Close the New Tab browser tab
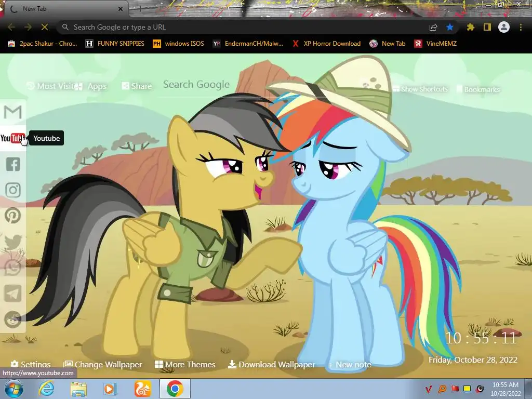Viewport: 532px width, 399px height. pos(121,9)
